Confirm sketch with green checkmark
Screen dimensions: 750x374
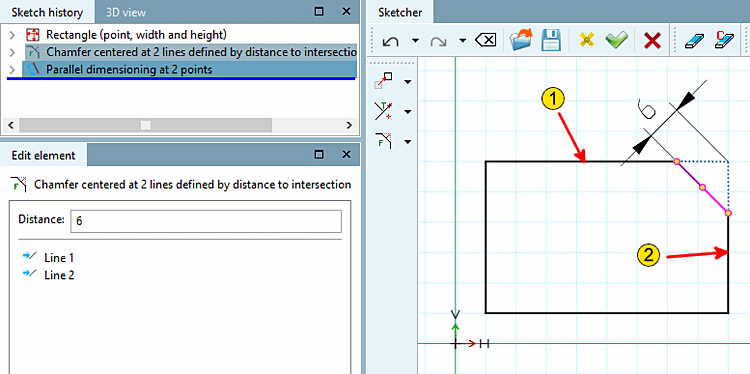(616, 41)
